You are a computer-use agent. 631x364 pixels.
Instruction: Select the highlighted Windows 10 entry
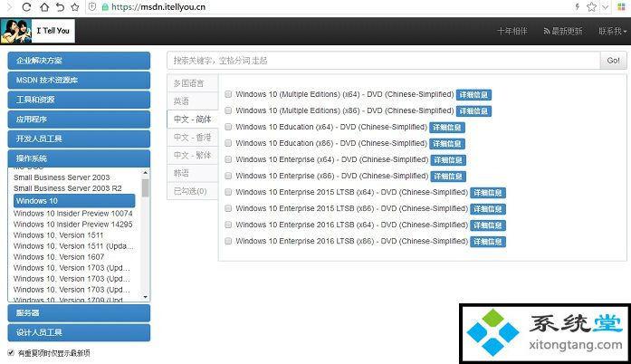(x=74, y=200)
